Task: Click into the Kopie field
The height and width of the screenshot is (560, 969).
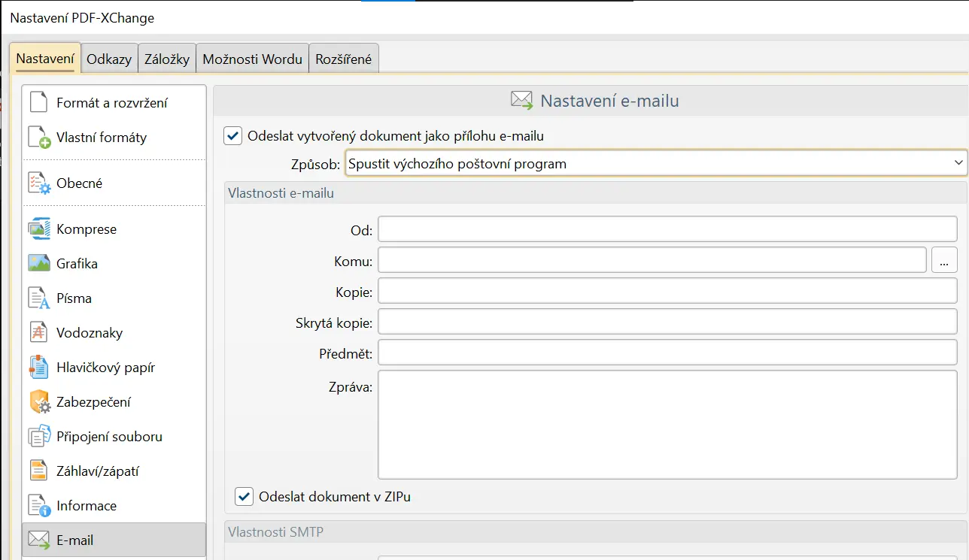Action: coord(667,291)
